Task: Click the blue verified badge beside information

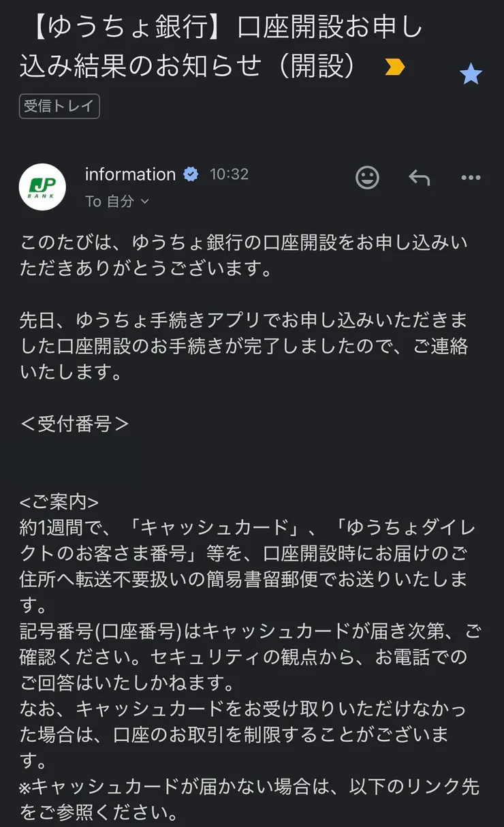Action: (x=190, y=174)
